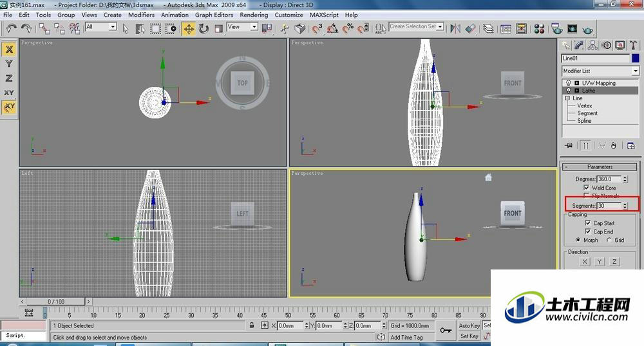Toggle the Spinner Snap icon
Image resolution: width=644 pixels, height=346 pixels.
click(x=363, y=29)
